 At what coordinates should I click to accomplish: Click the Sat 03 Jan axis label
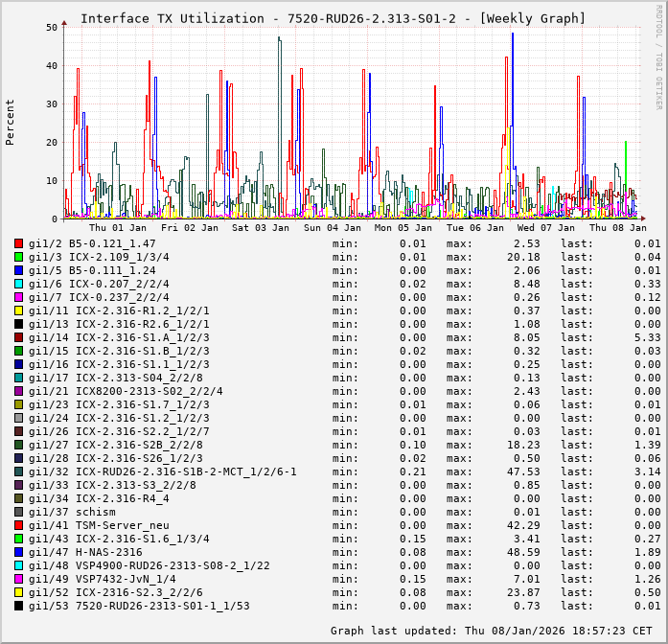pyautogui.click(x=261, y=228)
